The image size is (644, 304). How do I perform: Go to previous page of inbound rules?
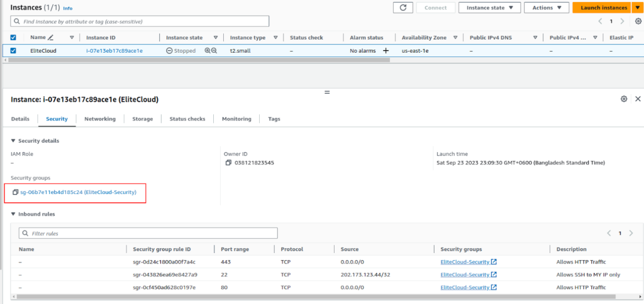(609, 233)
